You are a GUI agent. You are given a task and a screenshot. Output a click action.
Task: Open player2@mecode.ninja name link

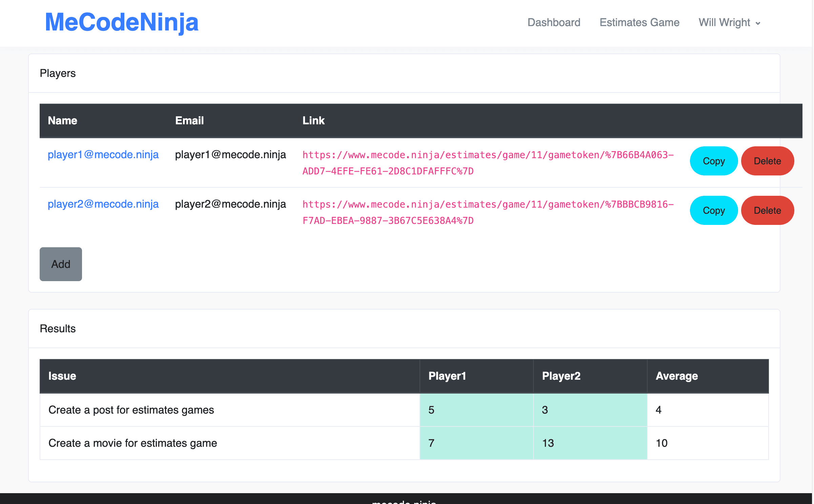point(103,204)
